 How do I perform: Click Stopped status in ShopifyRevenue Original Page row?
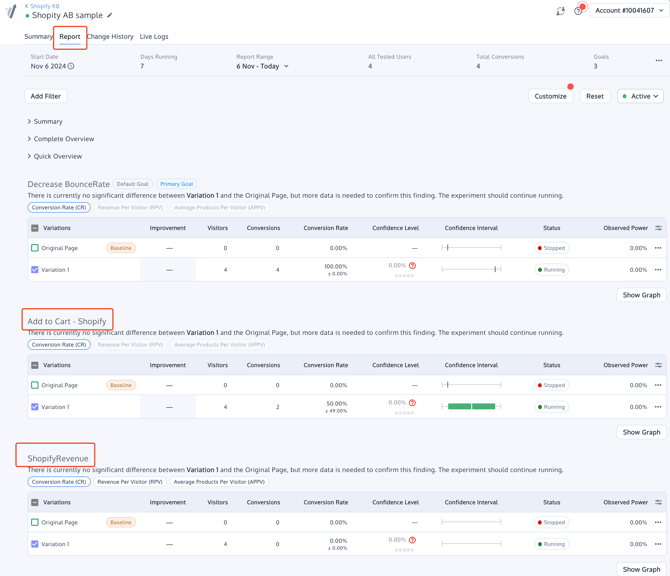tap(552, 522)
